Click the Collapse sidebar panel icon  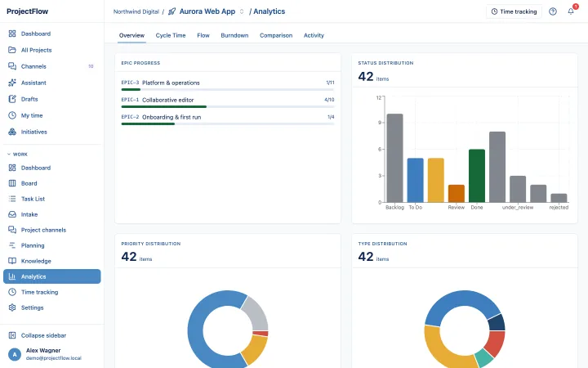pyautogui.click(x=12, y=335)
